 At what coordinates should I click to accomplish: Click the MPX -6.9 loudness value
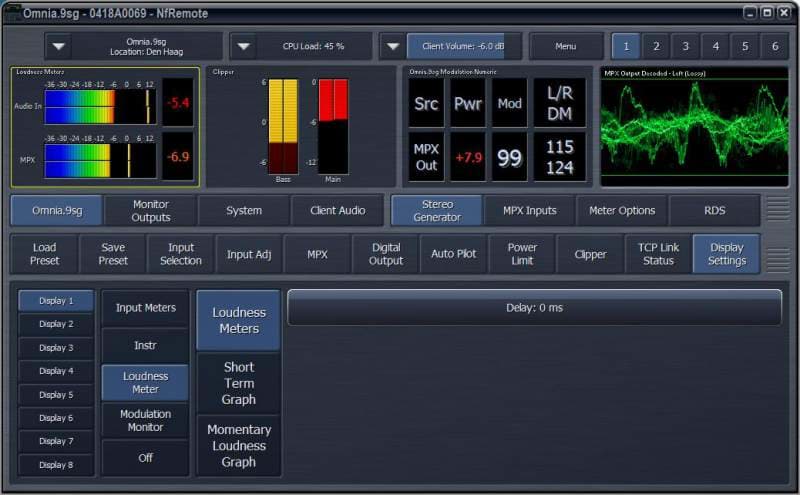click(178, 157)
